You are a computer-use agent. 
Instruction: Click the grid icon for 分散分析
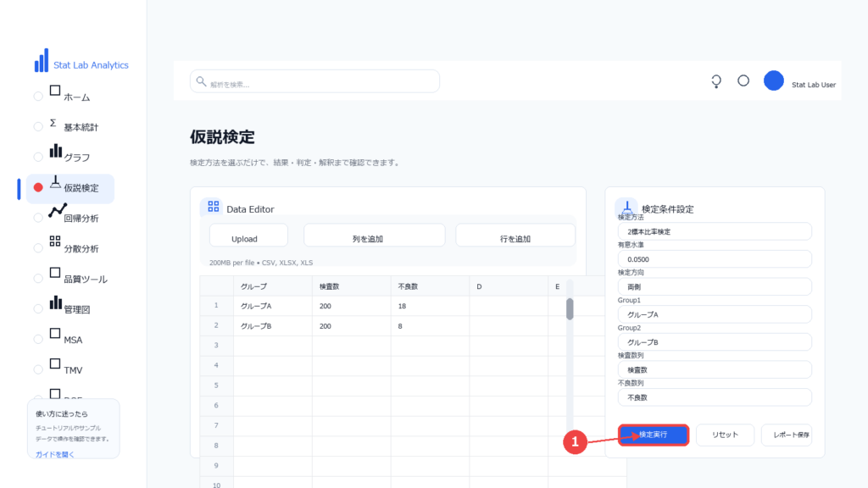tap(55, 241)
